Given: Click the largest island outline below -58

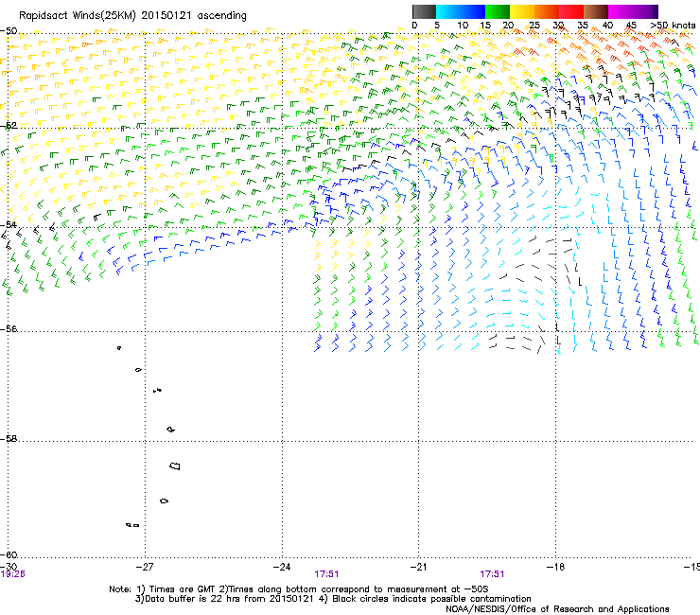Looking at the screenshot, I should [x=175, y=466].
